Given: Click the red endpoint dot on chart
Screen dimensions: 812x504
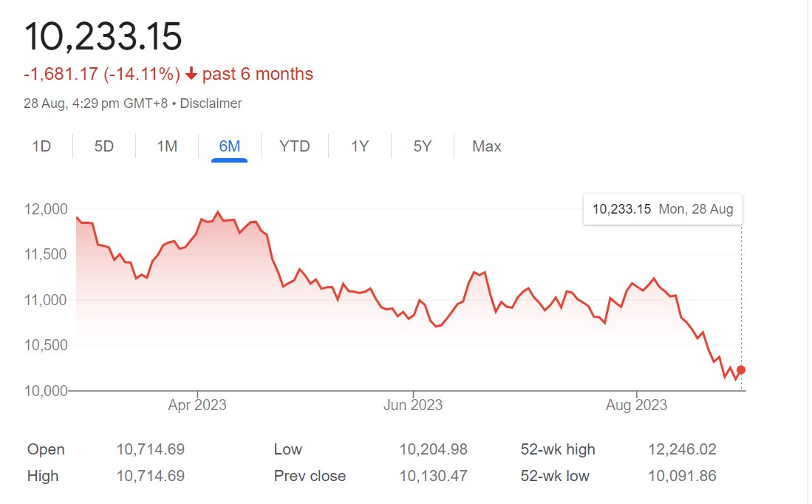Looking at the screenshot, I should coord(741,370).
